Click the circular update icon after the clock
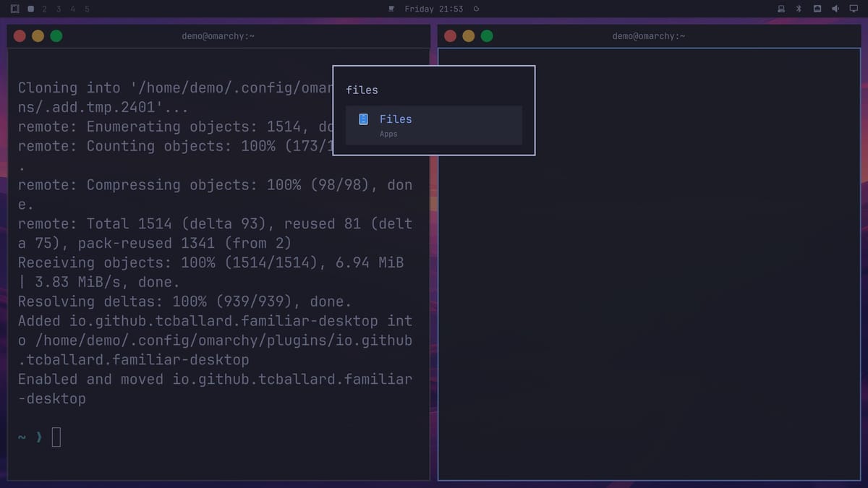The width and height of the screenshot is (868, 488). pyautogui.click(x=476, y=9)
